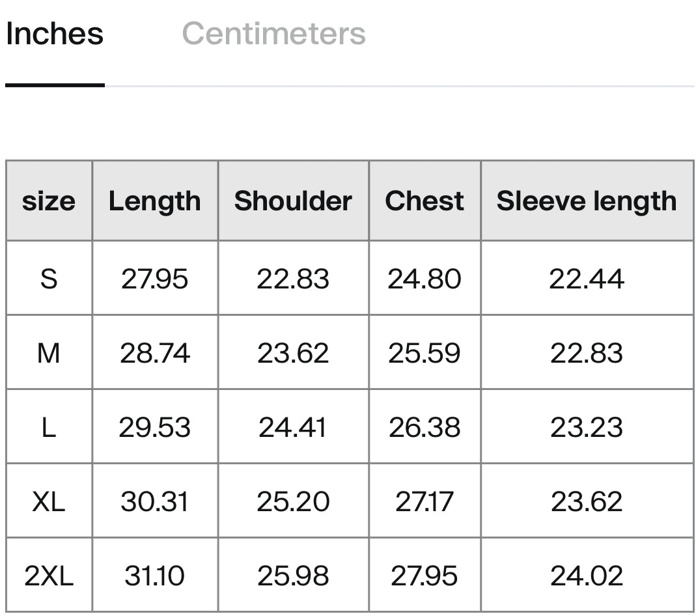Click the 26.38 chest value for L
This screenshot has height=616, width=696.
click(x=425, y=427)
